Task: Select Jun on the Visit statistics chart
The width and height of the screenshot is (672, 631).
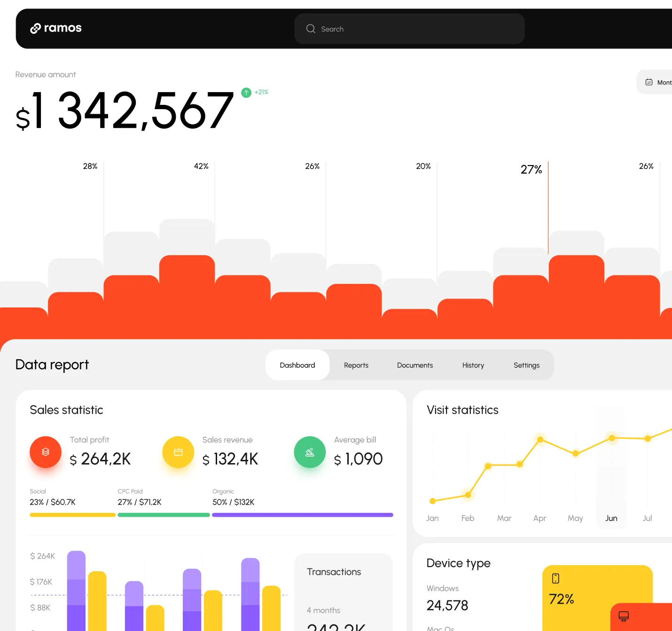Action: coord(611,518)
